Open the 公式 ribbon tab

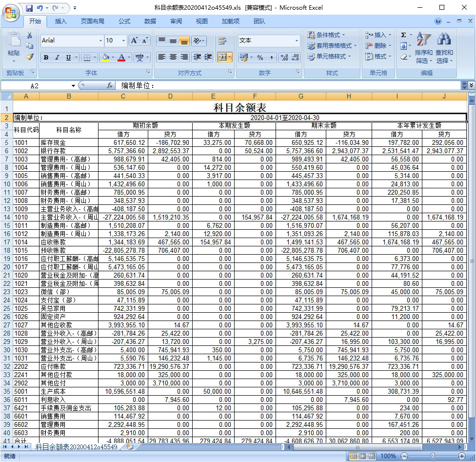[124, 21]
